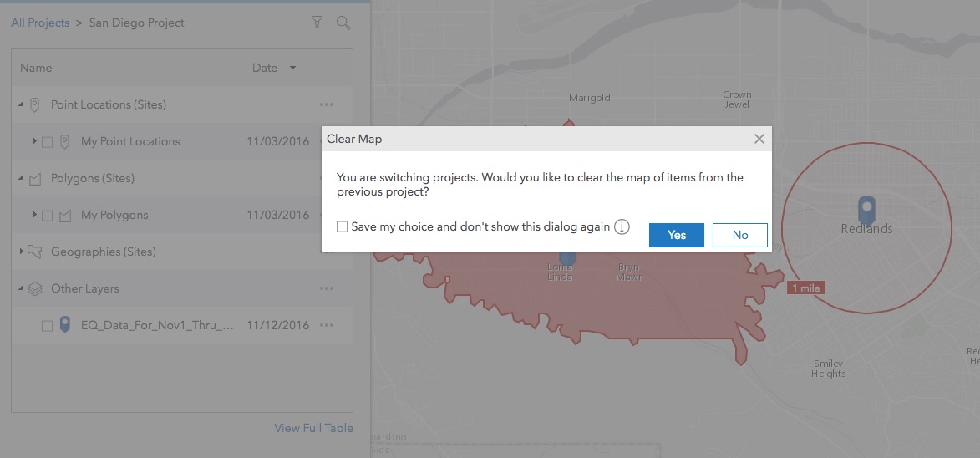Expand the My Polygons item
The image size is (980, 458).
pos(34,215)
